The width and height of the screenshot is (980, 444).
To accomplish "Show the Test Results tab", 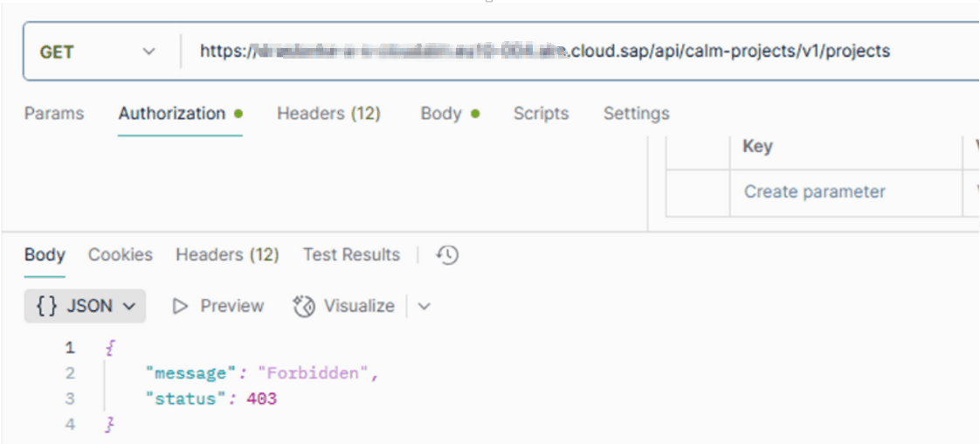I will pos(351,255).
